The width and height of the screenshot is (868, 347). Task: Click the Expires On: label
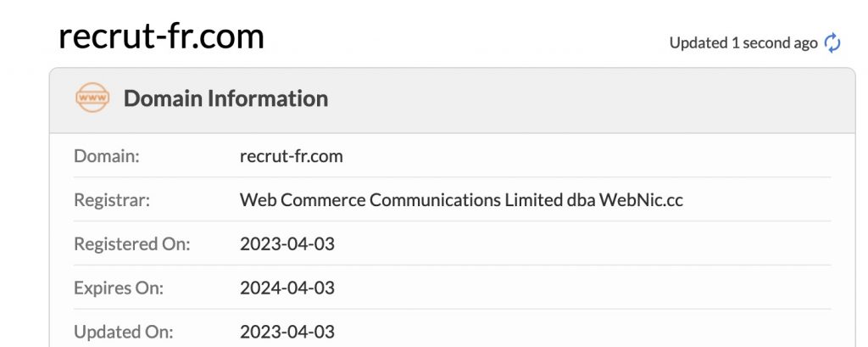(x=119, y=288)
